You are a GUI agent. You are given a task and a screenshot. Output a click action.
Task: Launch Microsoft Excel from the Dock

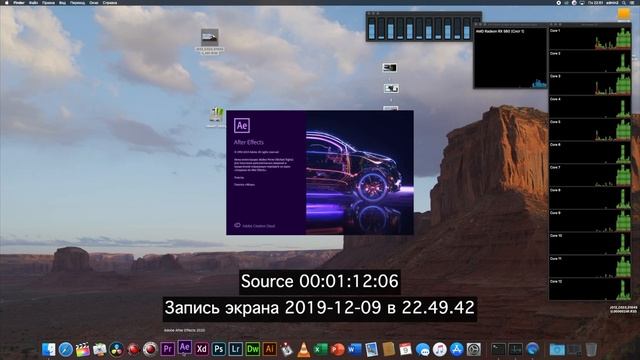click(x=320, y=349)
